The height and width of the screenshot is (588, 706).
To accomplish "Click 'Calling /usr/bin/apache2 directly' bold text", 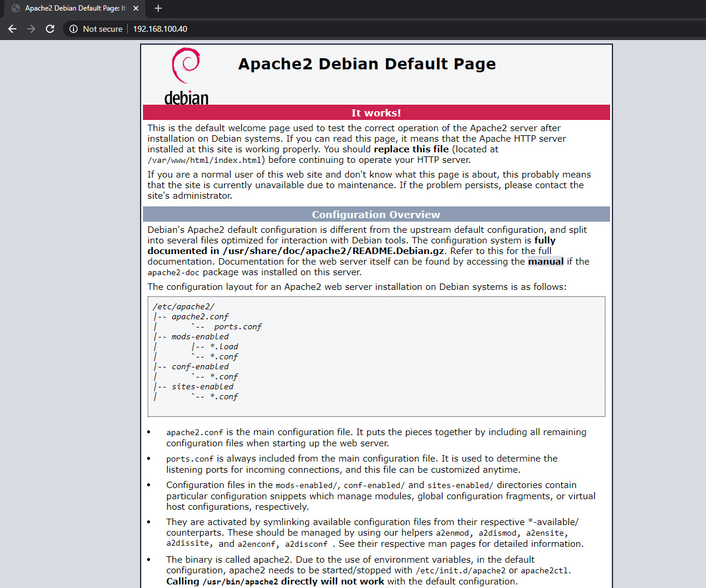I will (x=275, y=582).
